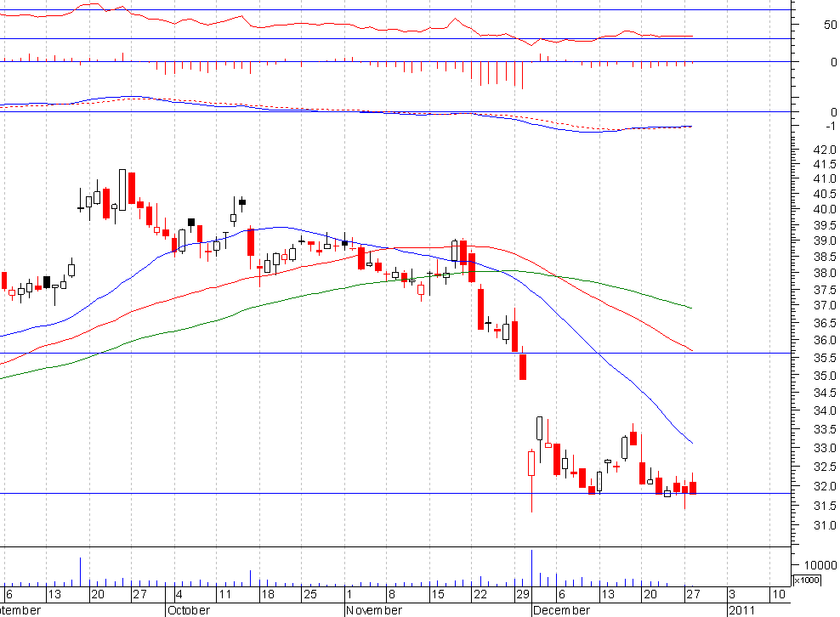The width and height of the screenshot is (840, 617).
Task: Click the 40.5 price axis label
Action: point(825,194)
